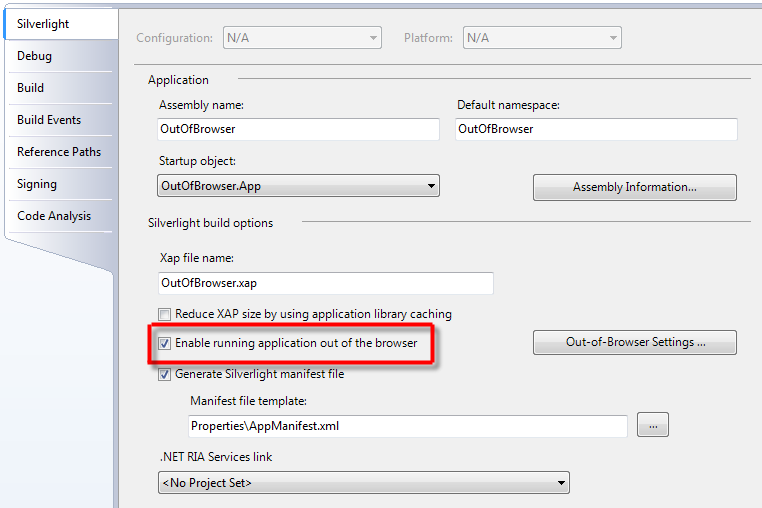Click the Xap file name field
The height and width of the screenshot is (508, 762).
click(326, 283)
